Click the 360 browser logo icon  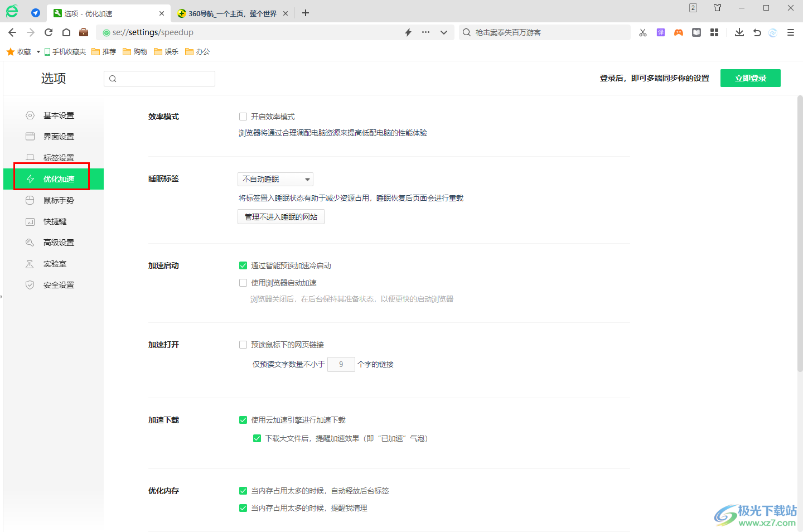point(12,11)
